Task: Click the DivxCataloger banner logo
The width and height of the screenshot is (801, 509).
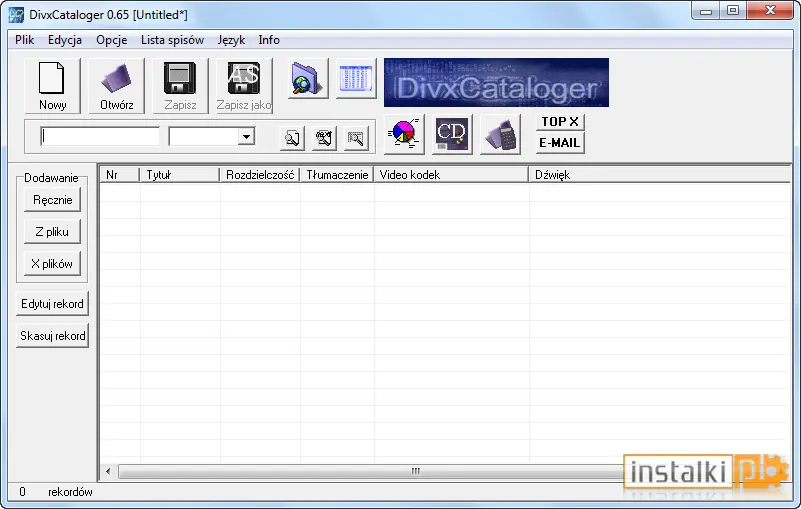Action: coord(496,82)
